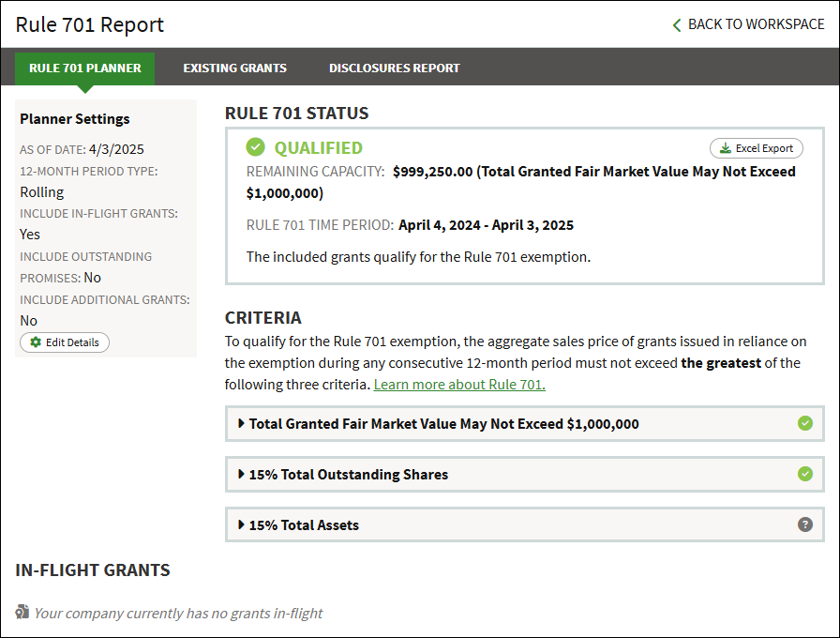
Task: Go back to workspace link
Action: (x=748, y=24)
